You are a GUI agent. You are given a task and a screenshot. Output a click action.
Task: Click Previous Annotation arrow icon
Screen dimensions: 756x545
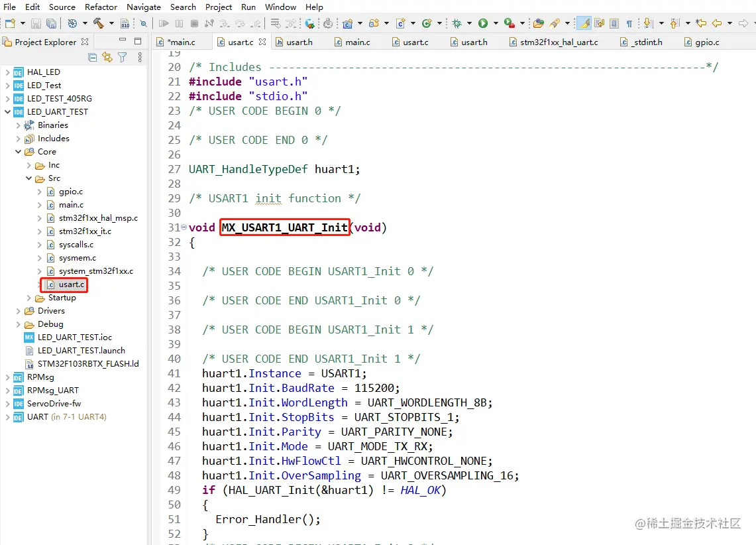pos(675,23)
